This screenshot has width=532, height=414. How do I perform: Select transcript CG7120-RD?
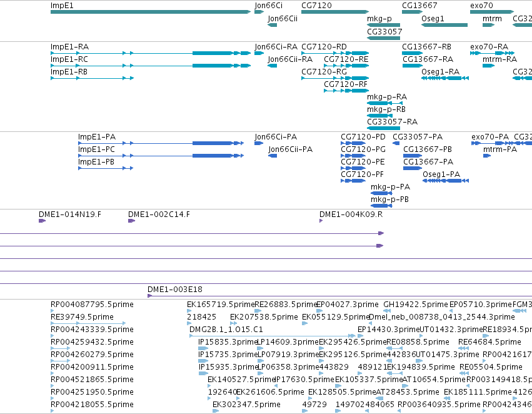click(x=335, y=53)
